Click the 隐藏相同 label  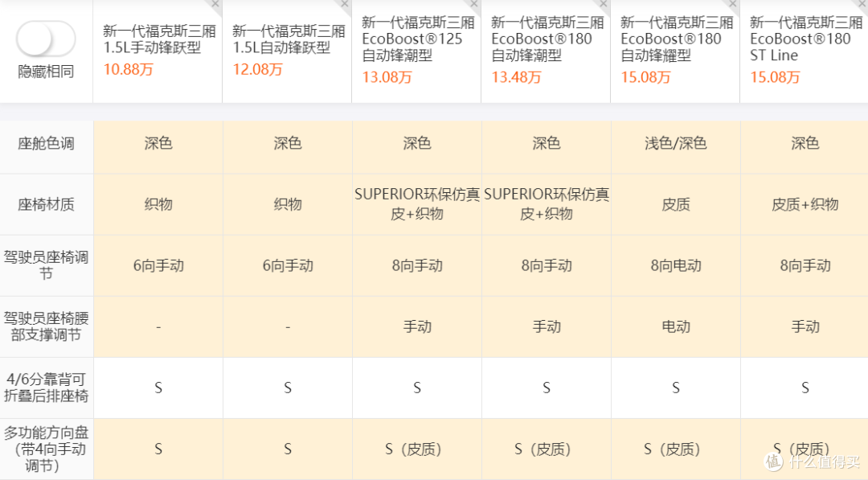coord(46,72)
